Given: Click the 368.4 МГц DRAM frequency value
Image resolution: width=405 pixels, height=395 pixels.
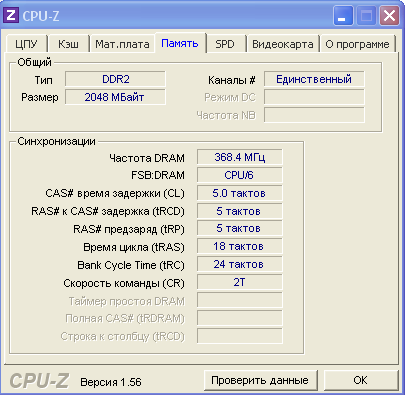Looking at the screenshot, I should tap(239, 157).
